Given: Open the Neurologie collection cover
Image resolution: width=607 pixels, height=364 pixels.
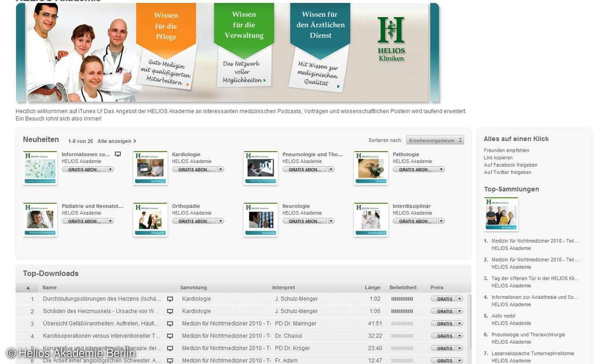Looking at the screenshot, I should pyautogui.click(x=261, y=219).
